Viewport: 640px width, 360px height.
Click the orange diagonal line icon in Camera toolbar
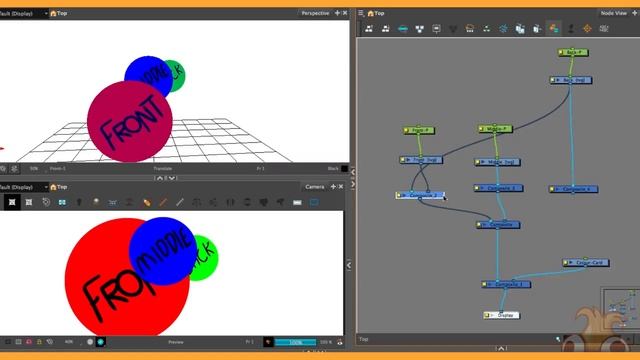coord(163,202)
